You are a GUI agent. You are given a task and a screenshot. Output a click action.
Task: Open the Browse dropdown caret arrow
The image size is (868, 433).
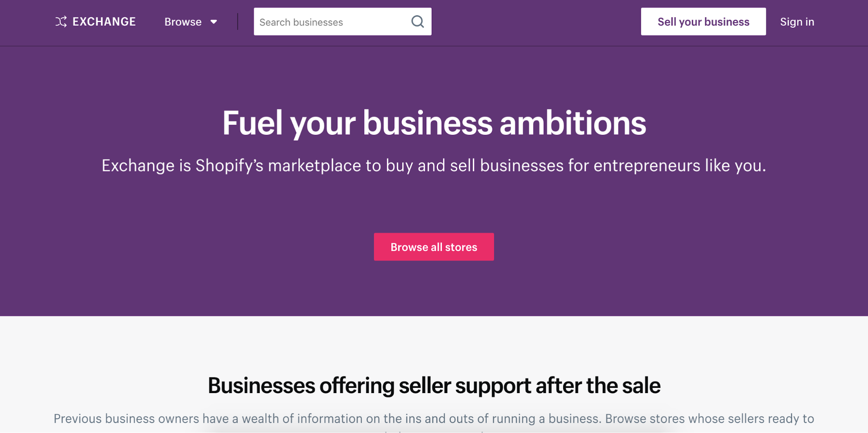pyautogui.click(x=214, y=22)
